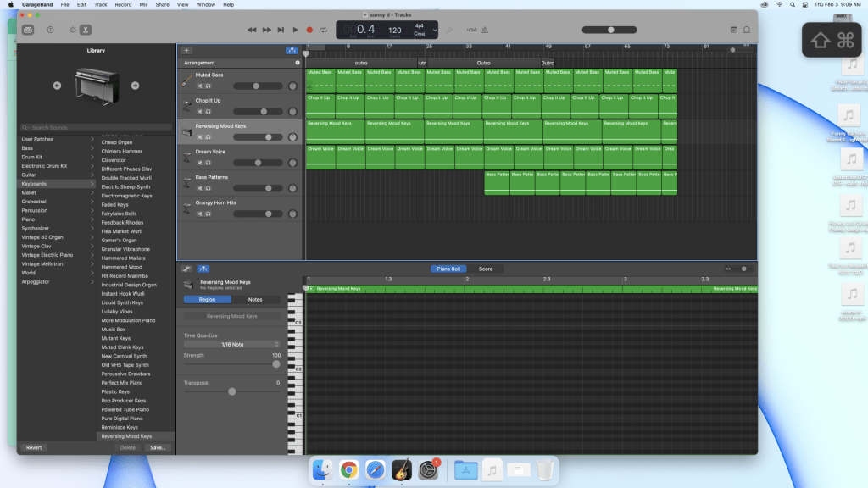Toggle the Catch playhead button above the tracks
The height and width of the screenshot is (488, 868).
click(292, 50)
